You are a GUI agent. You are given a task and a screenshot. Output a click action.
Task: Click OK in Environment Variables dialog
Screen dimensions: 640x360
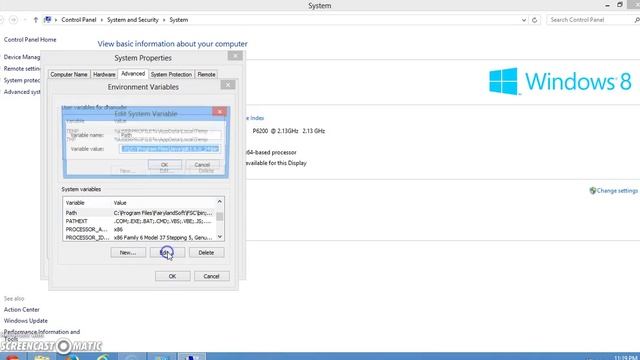pos(173,276)
